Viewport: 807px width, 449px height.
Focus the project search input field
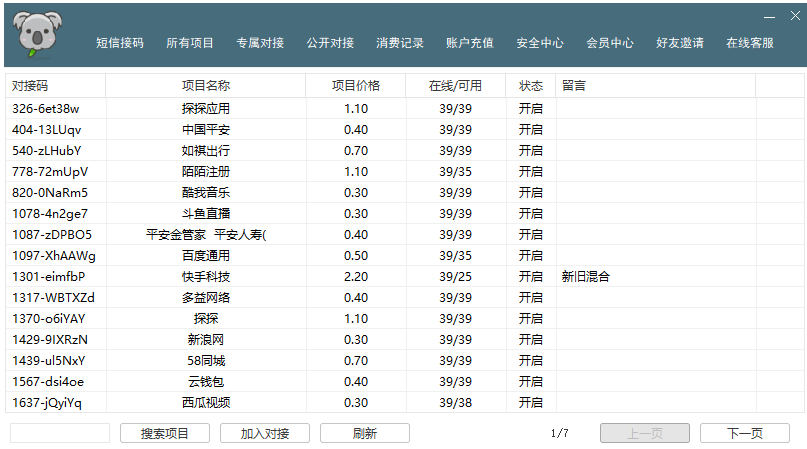pos(60,433)
